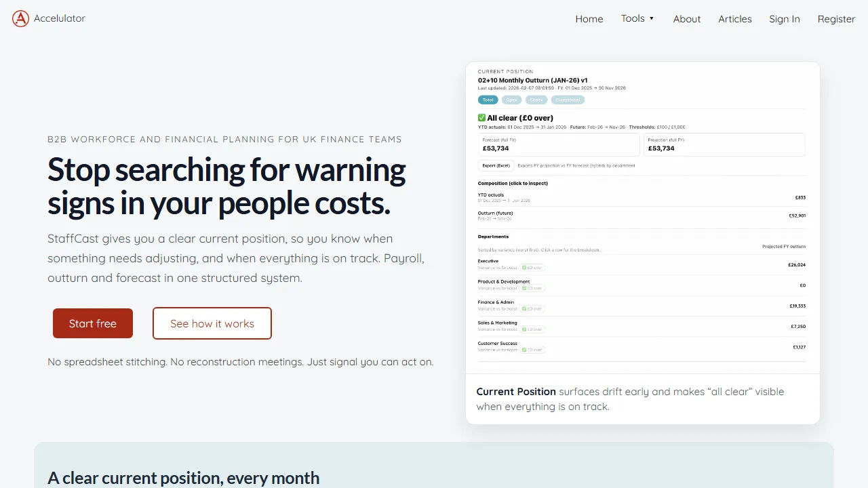
Task: Click the £0 over badge for Sales & Marketing
Action: click(532, 329)
